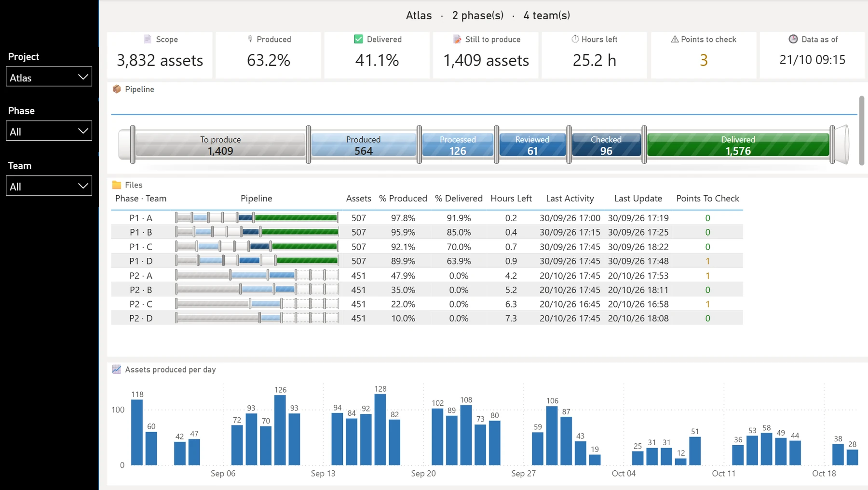Select the Reviewed 61 pipeline segment
Screen dimensions: 868x490
tap(532, 145)
